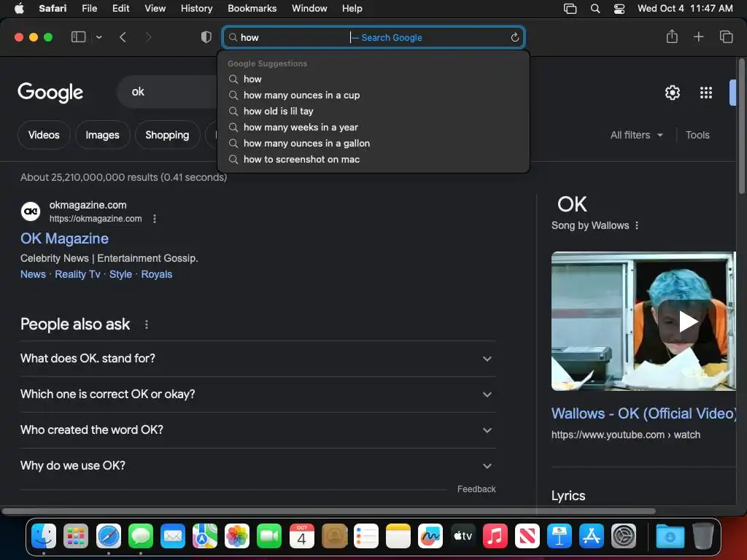
Task: Go forward to next page
Action: (148, 37)
